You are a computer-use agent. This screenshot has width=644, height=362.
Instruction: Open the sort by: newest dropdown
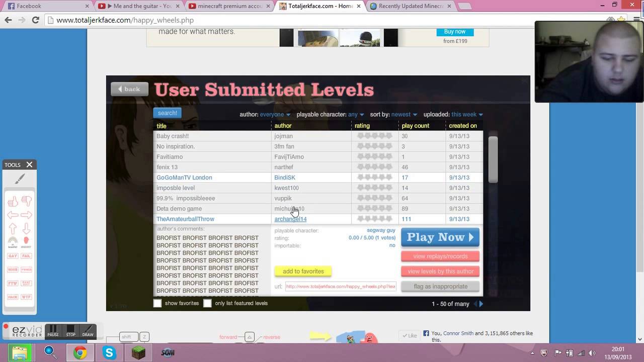pyautogui.click(x=404, y=115)
